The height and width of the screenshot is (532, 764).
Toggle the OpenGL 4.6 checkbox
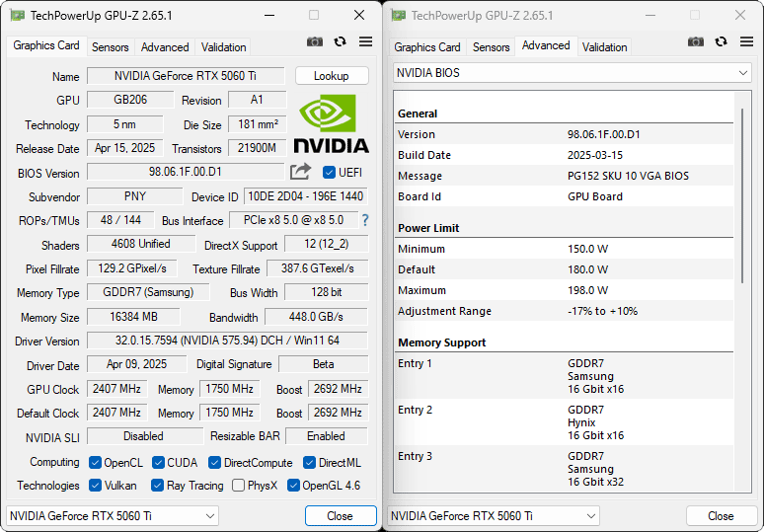[293, 486]
